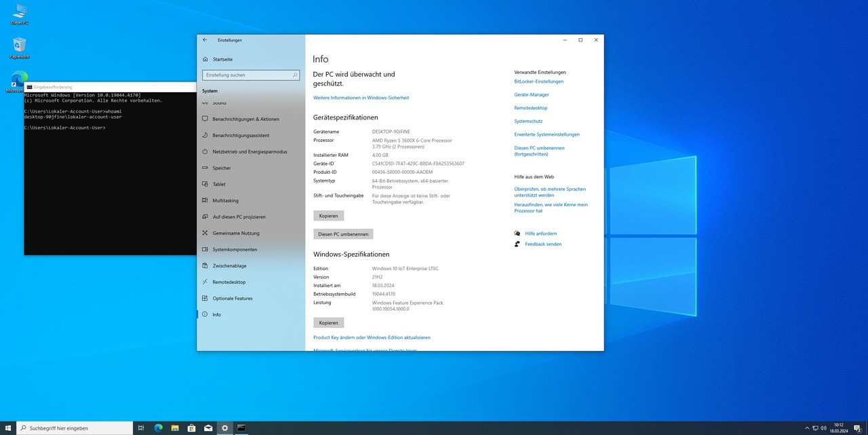Open the clock and date flyout
Screen dimensions: 868x435
click(839, 428)
